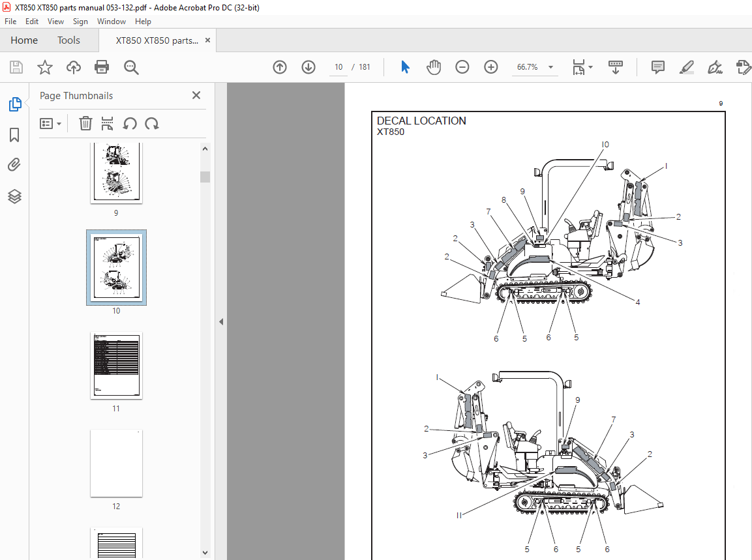
Task: Print the document with printer icon
Action: tap(102, 67)
